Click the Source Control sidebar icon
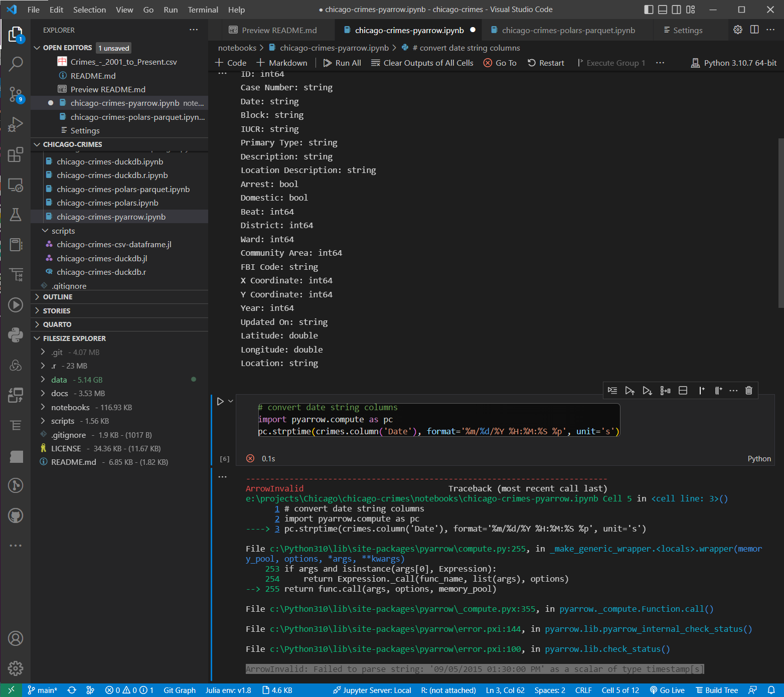The image size is (784, 697). 16,94
